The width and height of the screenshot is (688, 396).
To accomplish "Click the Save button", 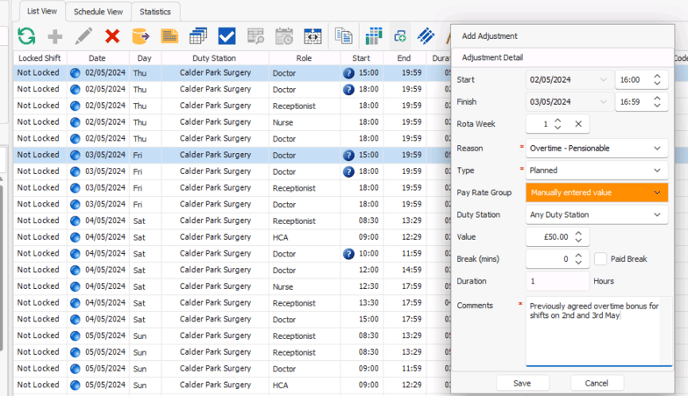I will coord(522,383).
